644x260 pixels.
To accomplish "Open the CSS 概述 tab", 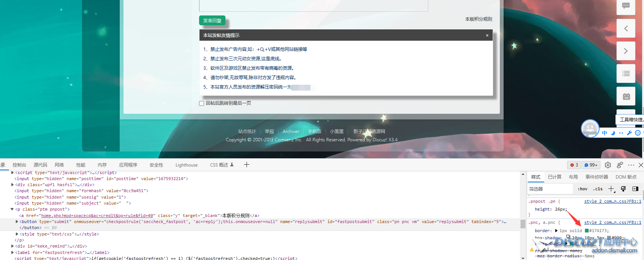I will (222, 165).
